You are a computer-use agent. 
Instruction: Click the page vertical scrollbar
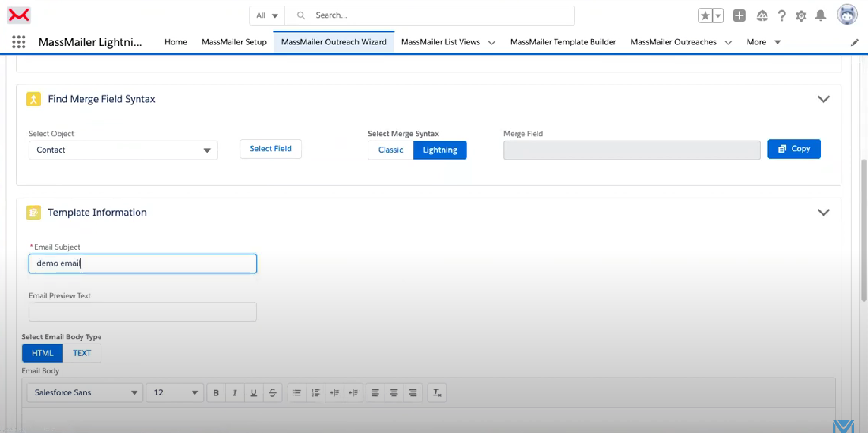pos(864,230)
